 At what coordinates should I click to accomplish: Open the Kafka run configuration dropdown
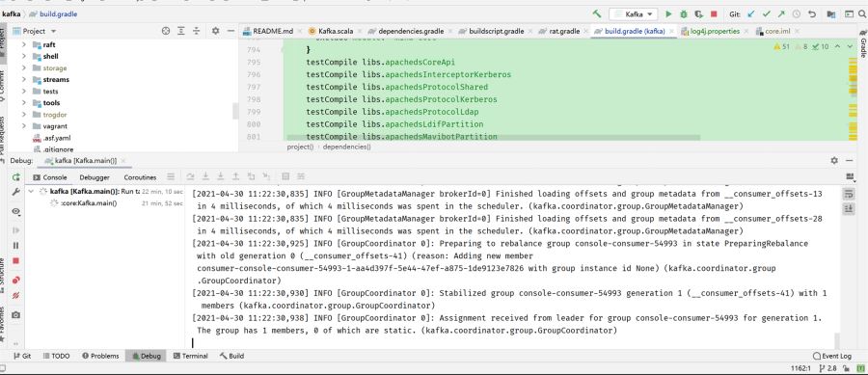[634, 13]
